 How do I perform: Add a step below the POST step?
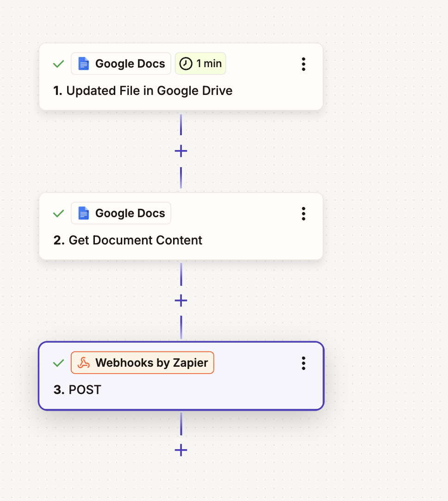tap(181, 450)
